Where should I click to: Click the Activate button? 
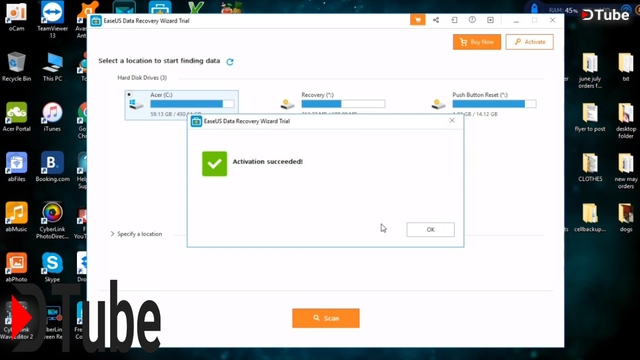[529, 42]
